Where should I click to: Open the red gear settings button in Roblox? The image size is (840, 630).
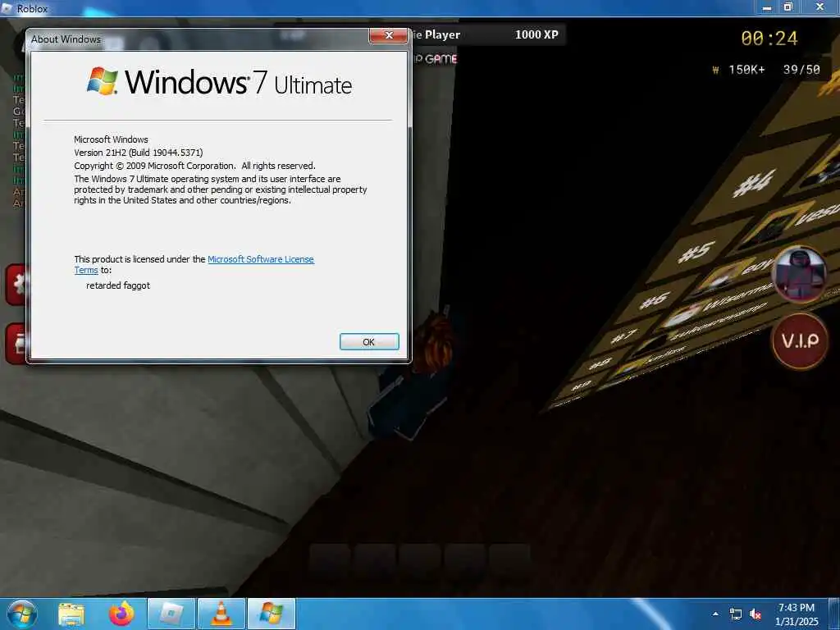[16, 285]
